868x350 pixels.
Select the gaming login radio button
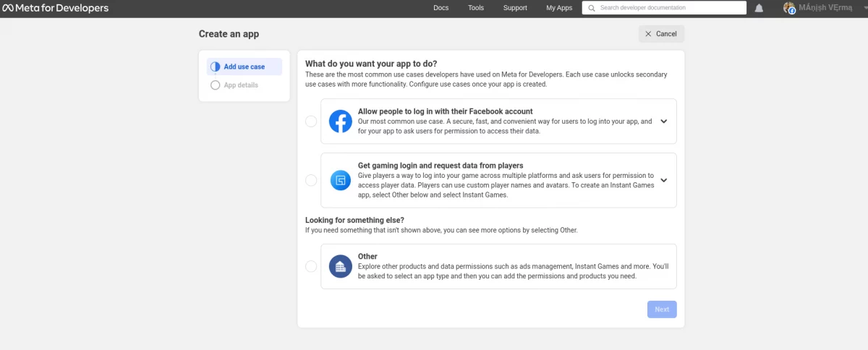pyautogui.click(x=311, y=180)
